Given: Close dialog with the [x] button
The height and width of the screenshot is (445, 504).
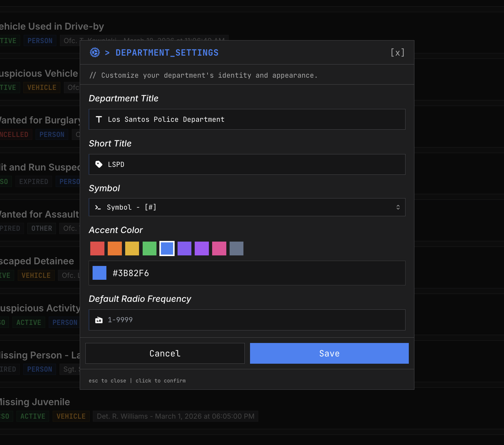Looking at the screenshot, I should (397, 53).
